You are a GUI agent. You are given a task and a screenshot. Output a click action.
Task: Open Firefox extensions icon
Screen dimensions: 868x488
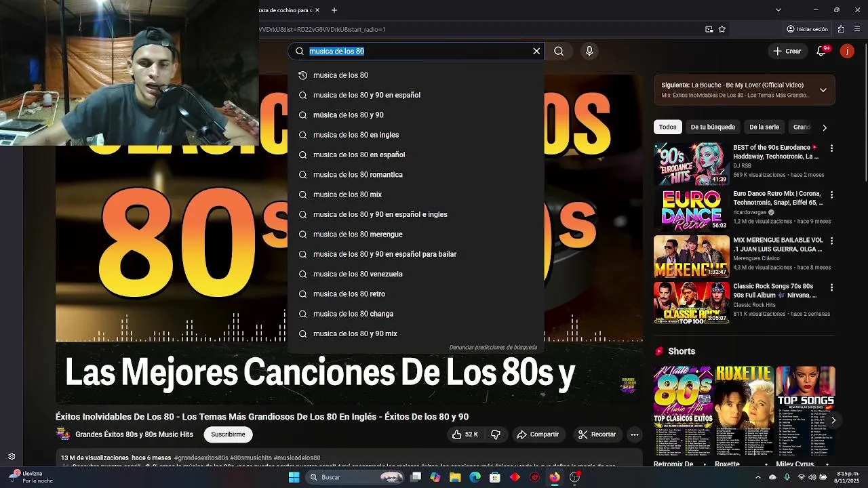point(841,29)
